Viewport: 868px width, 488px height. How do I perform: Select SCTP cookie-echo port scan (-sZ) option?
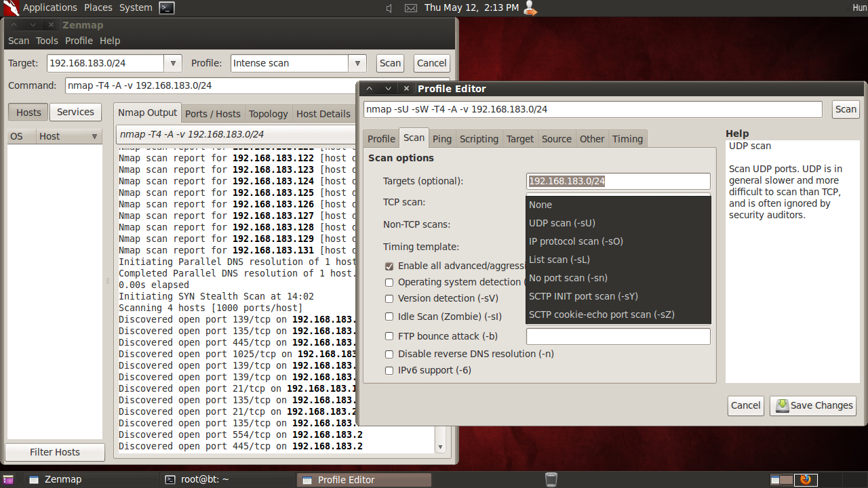click(x=618, y=314)
